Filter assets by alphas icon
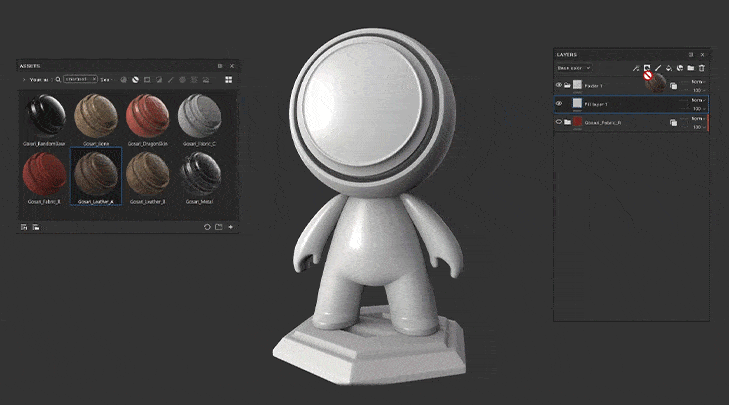This screenshot has height=405, width=729. point(182,80)
